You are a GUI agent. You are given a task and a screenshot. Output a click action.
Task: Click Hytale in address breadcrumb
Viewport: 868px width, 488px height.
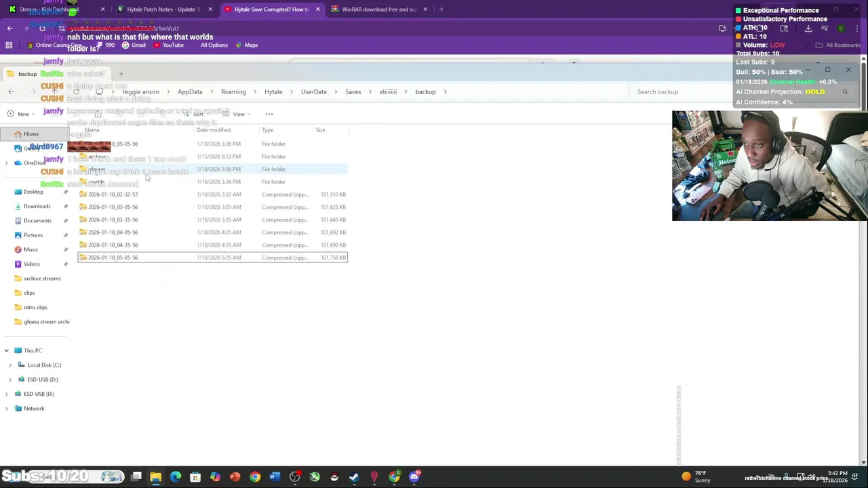(273, 91)
